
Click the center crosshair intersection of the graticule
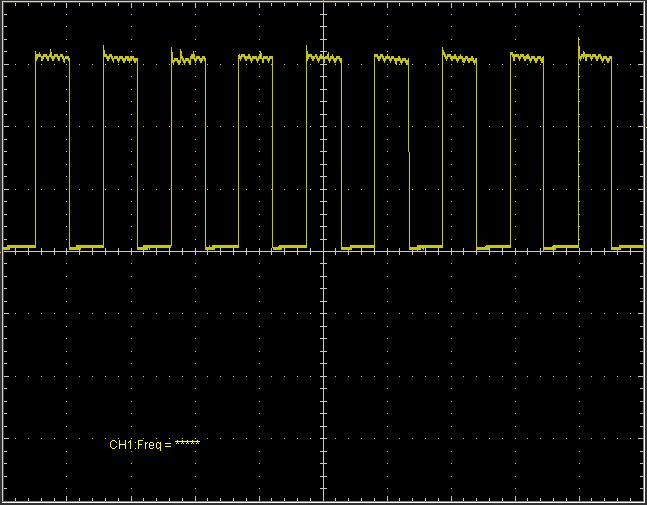(323, 251)
